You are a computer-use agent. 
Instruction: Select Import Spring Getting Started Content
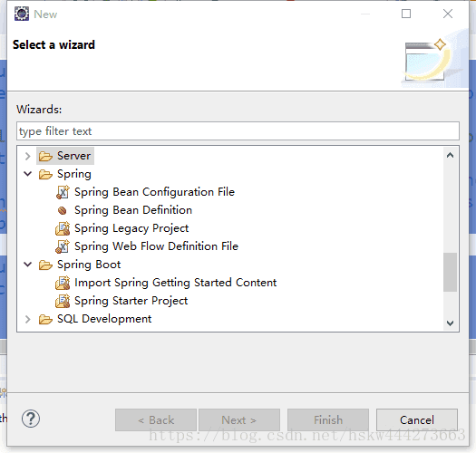tap(176, 283)
